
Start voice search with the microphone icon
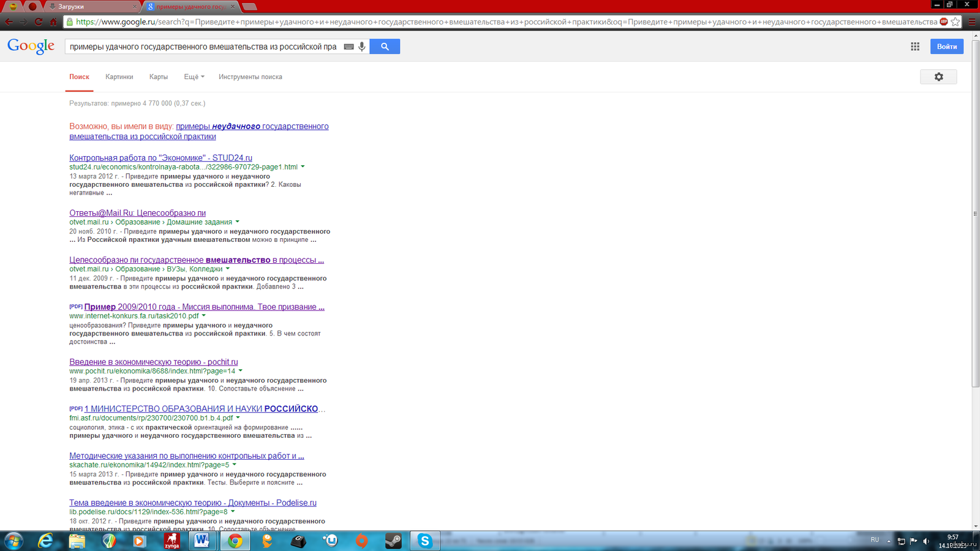362,47
